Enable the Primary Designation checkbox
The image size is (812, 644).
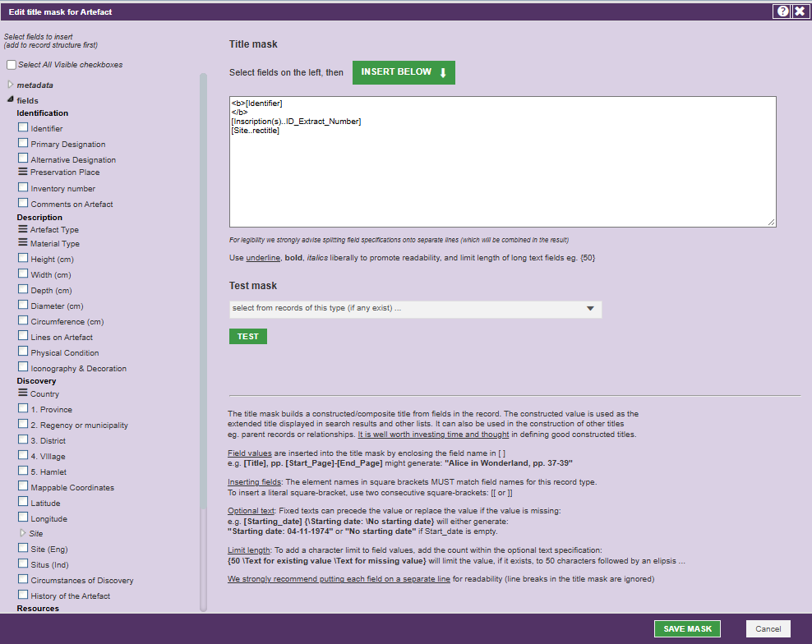tap(23, 143)
